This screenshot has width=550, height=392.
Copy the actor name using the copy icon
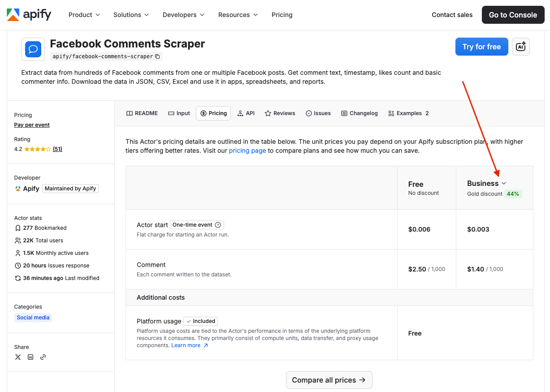(x=157, y=56)
